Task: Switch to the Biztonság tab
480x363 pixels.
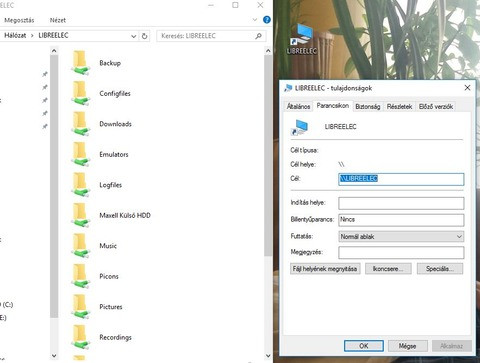Action: tap(368, 106)
